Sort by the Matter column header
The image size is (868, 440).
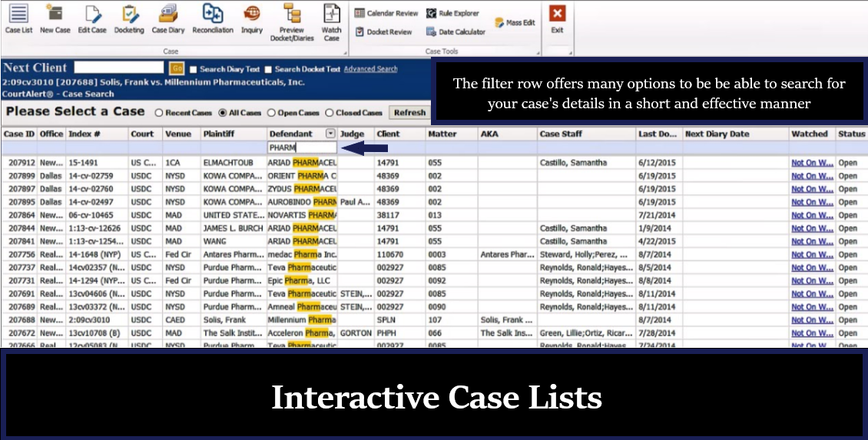(x=452, y=134)
